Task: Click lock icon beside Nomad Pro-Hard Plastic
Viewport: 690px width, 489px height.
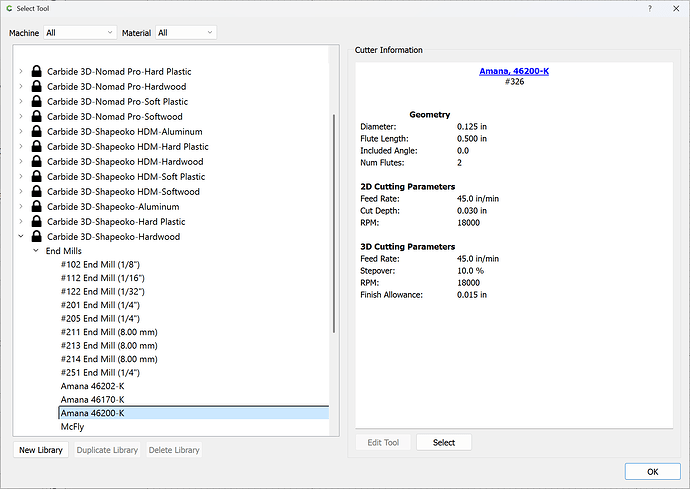Action: 37,71
